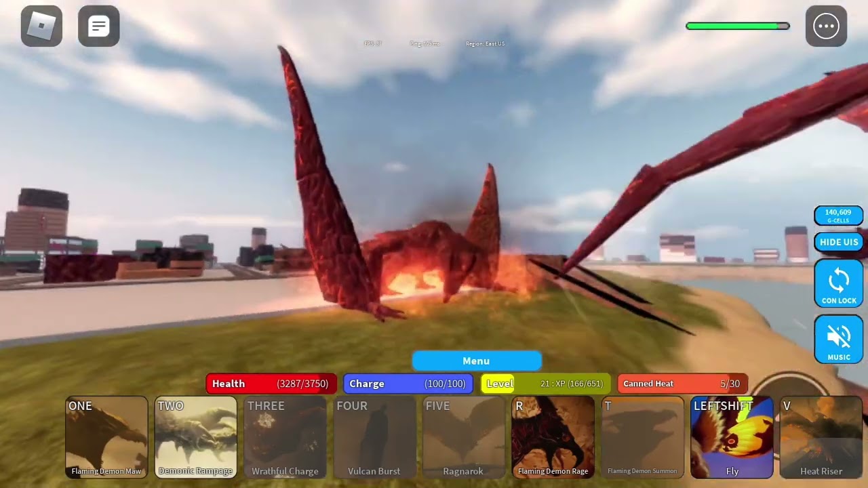
Task: Click the FPS readout text
Action: tap(373, 44)
